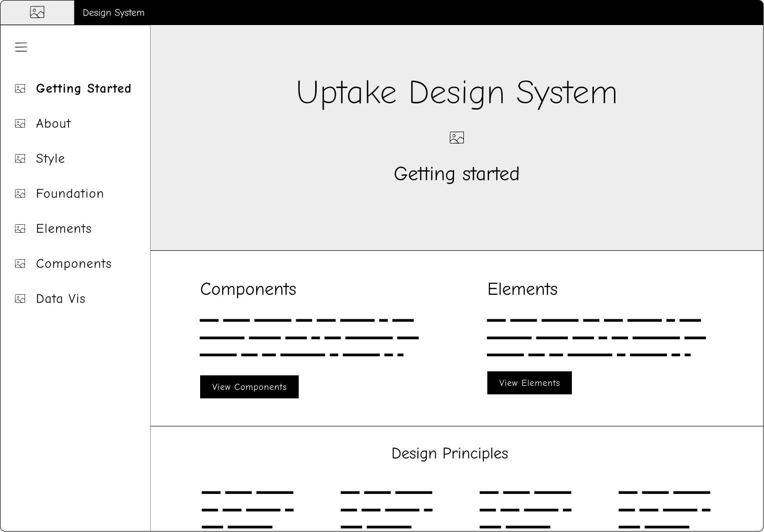This screenshot has height=532, width=764.
Task: Open Elements from the sidebar
Action: point(64,229)
